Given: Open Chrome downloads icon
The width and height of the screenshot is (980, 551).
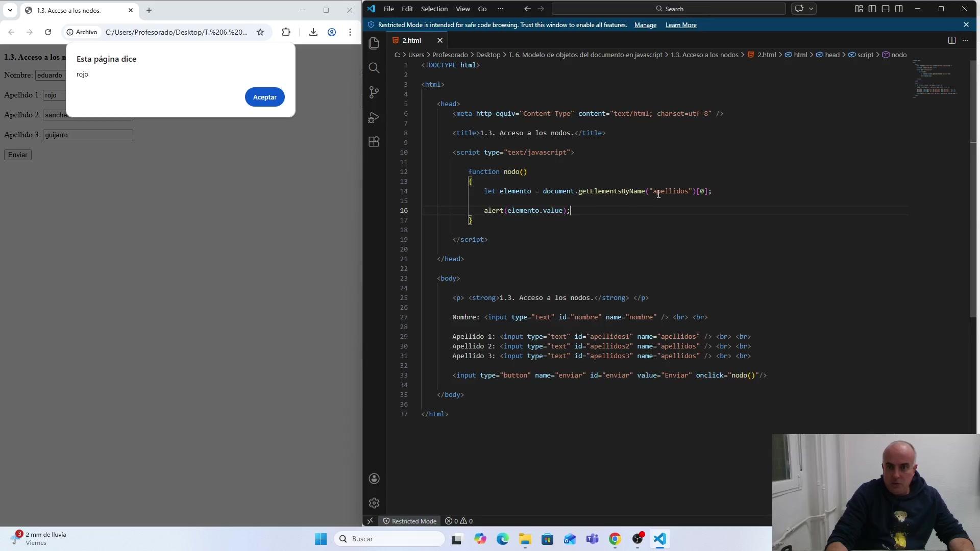Looking at the screenshot, I should tap(313, 32).
